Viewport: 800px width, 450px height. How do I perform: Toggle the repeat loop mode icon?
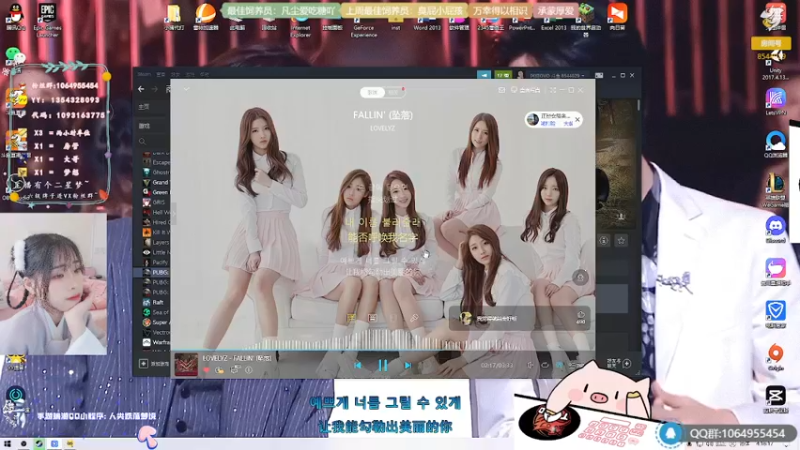[545, 365]
